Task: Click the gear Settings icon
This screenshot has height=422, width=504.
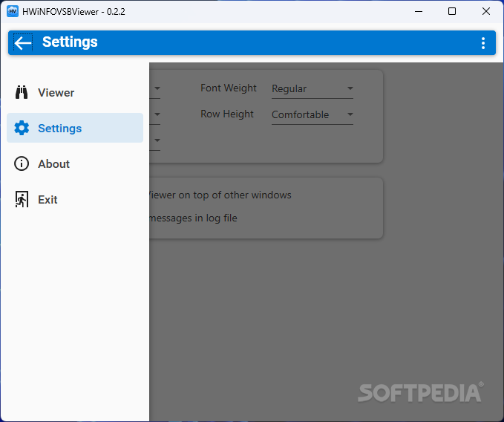Action: [x=22, y=128]
